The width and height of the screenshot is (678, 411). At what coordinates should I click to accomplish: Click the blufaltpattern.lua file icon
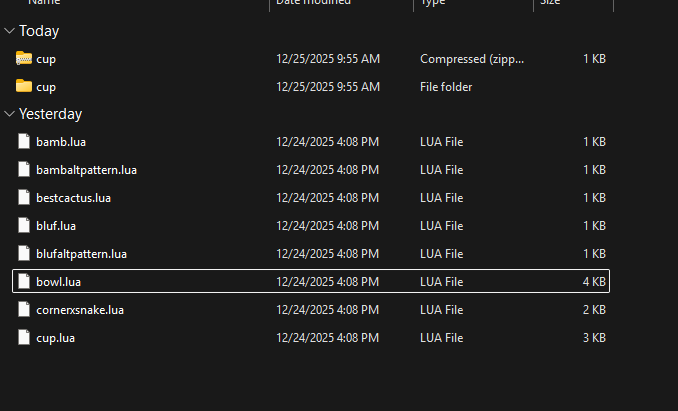(x=24, y=254)
